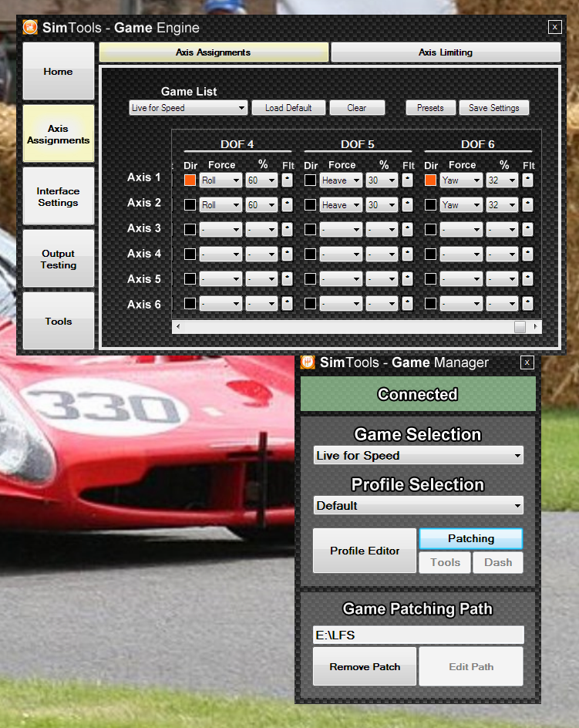Click the Flt button for Axis 1 DOF 6
Screen dimensions: 579x728
point(528,180)
